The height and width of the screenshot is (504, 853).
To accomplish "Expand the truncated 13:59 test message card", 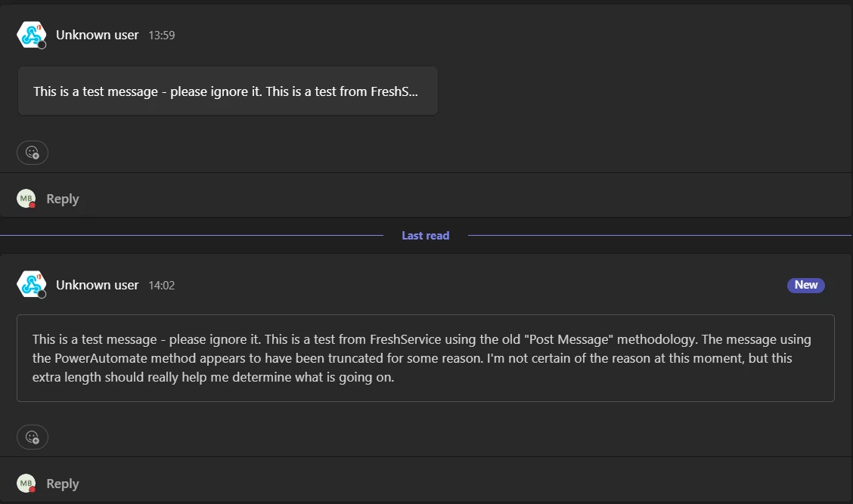I will tap(228, 91).
